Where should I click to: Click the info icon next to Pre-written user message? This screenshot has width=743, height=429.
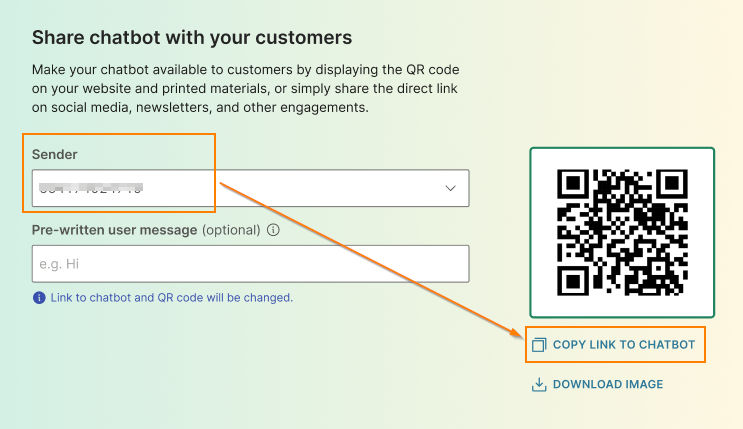(x=273, y=230)
